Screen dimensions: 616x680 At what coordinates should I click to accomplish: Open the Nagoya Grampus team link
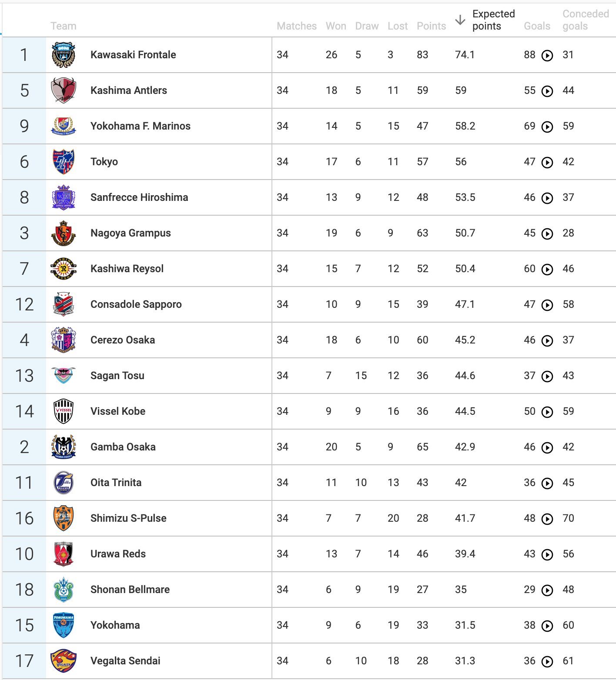coord(131,233)
